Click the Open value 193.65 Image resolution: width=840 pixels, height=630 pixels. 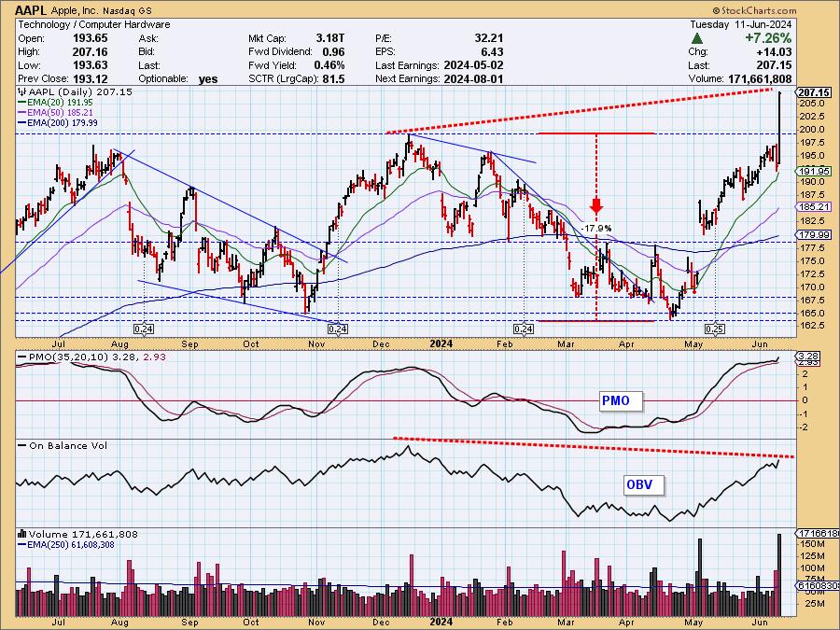[90, 38]
